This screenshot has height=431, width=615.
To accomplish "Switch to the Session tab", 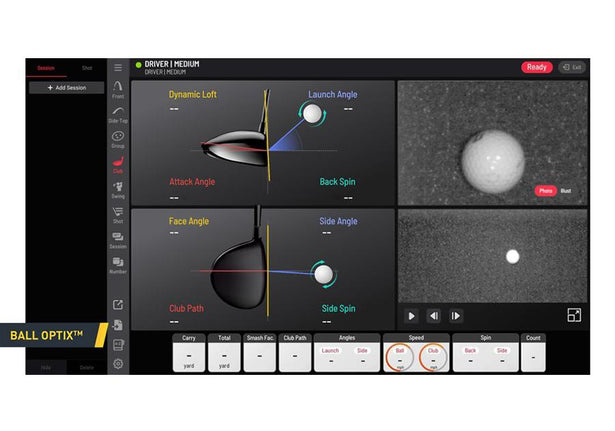I will tap(46, 68).
